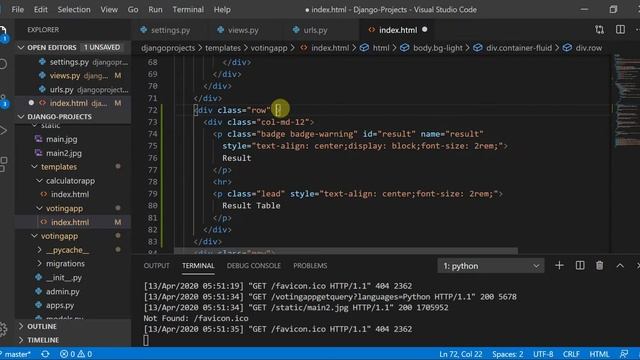The width and height of the screenshot is (640, 360).
Task: Open views.py in Open Editors list
Action: [x=73, y=76]
